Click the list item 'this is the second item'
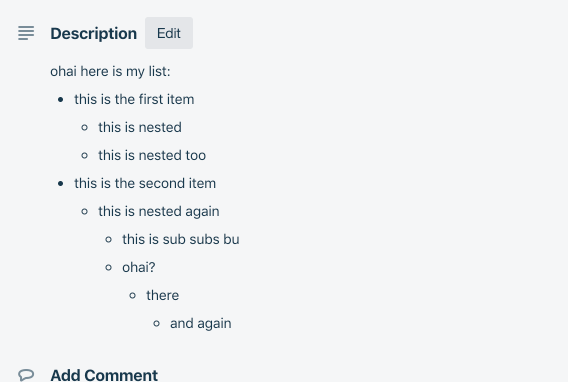The height and width of the screenshot is (382, 568). pyautogui.click(x=145, y=183)
